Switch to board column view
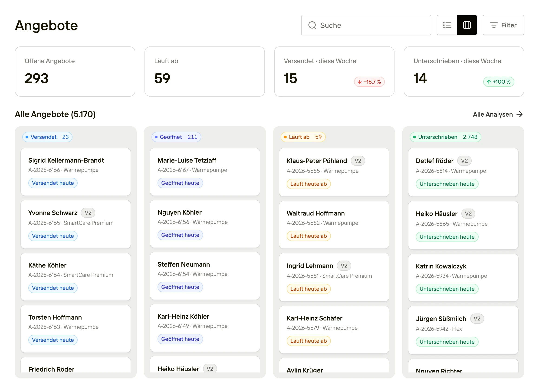Image resolution: width=539 pixels, height=392 pixels. pos(467,25)
